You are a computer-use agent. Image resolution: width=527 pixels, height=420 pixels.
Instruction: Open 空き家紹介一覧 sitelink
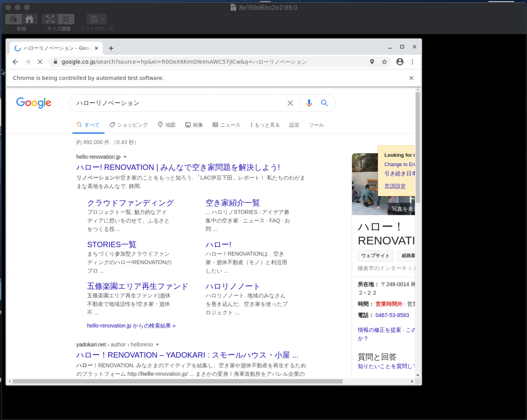(233, 203)
